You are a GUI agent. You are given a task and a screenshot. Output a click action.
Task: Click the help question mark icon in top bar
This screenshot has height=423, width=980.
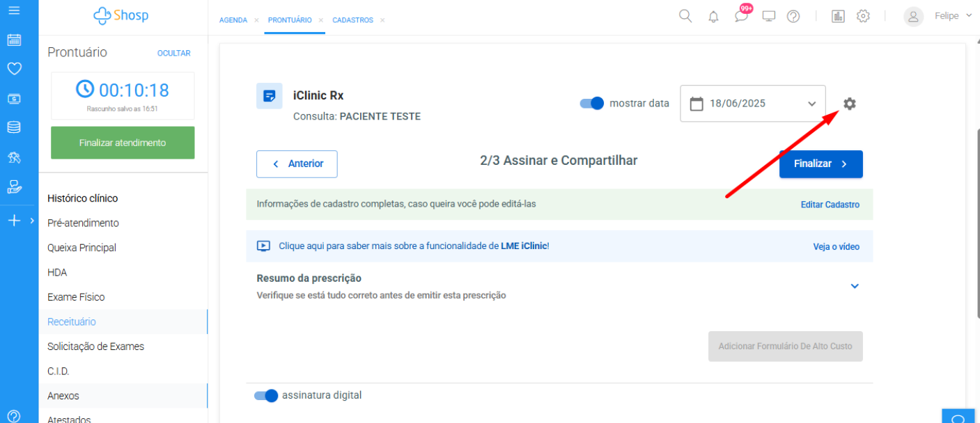pyautogui.click(x=793, y=16)
